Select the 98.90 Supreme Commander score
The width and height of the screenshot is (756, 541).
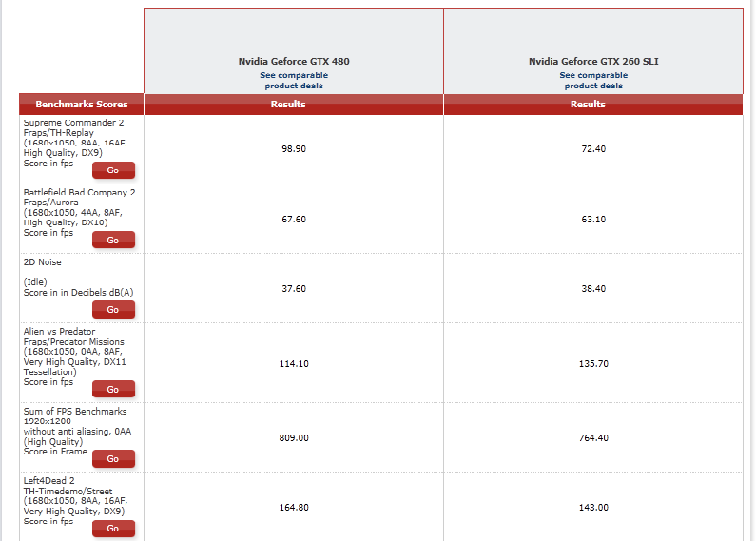294,149
